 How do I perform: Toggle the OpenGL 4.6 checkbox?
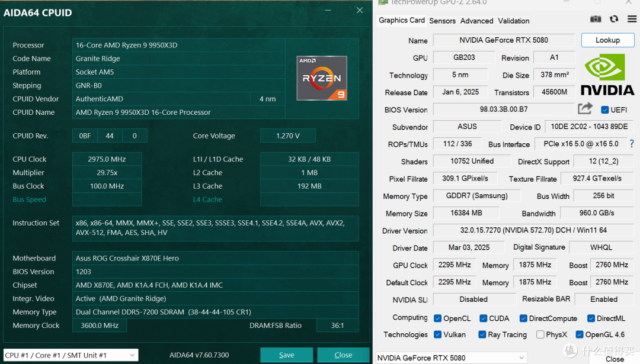579,334
